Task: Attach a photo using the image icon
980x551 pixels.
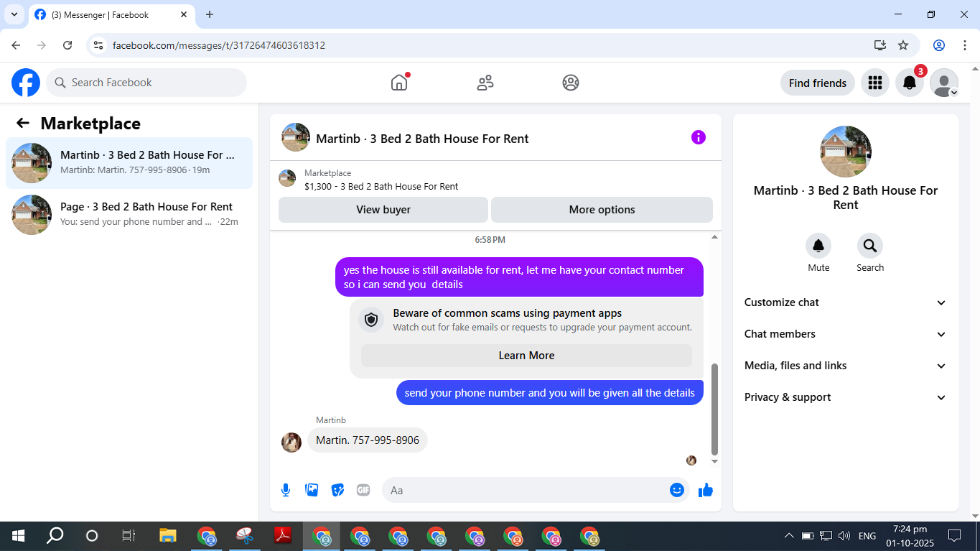Action: (x=312, y=490)
